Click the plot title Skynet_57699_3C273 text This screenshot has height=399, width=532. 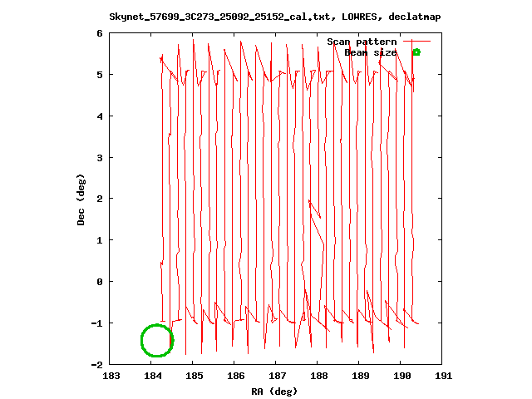click(275, 17)
